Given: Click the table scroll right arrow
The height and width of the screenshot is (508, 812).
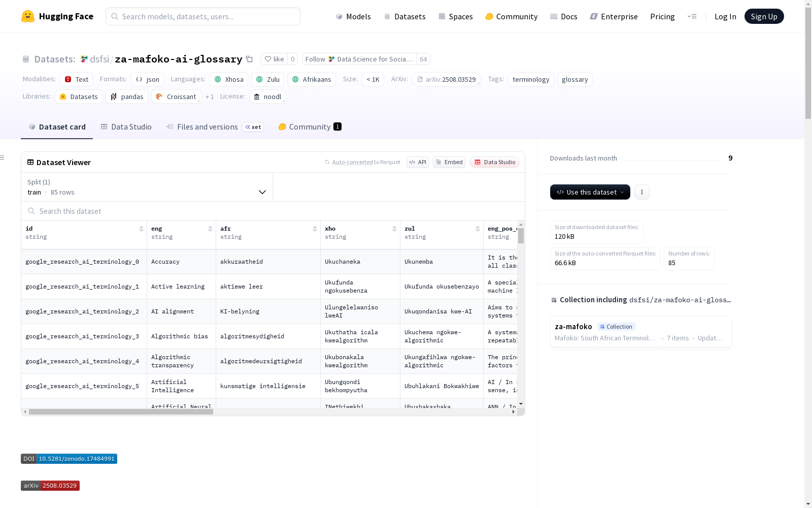Looking at the screenshot, I should point(514,412).
